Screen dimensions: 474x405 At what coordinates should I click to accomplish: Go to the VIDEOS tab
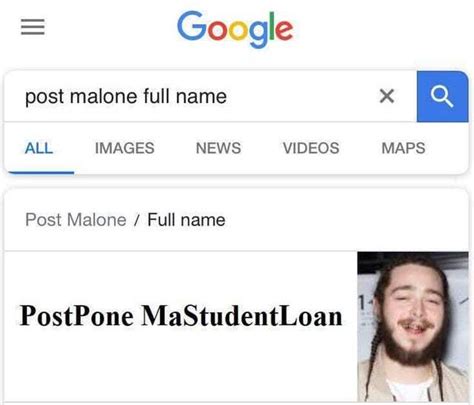[311, 148]
